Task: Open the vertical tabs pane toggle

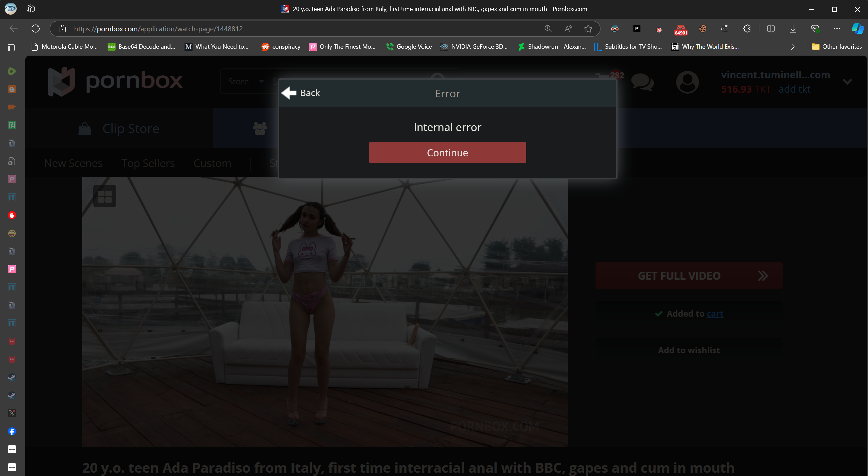Action: coord(11,48)
